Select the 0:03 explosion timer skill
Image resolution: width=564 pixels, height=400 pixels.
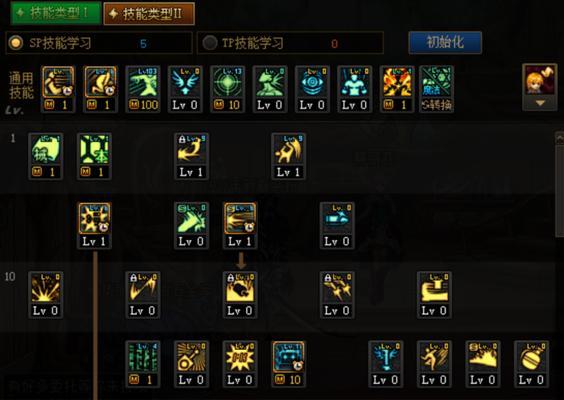tap(240, 364)
